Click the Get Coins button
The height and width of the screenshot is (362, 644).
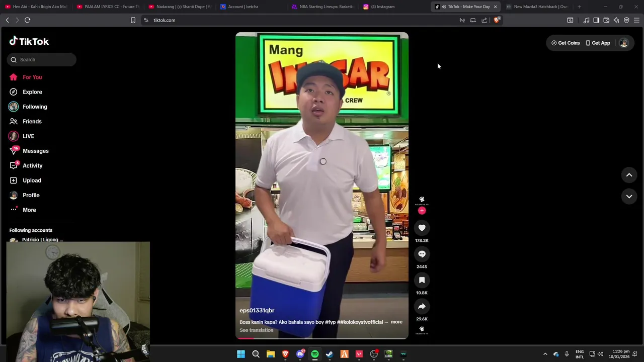(x=566, y=43)
